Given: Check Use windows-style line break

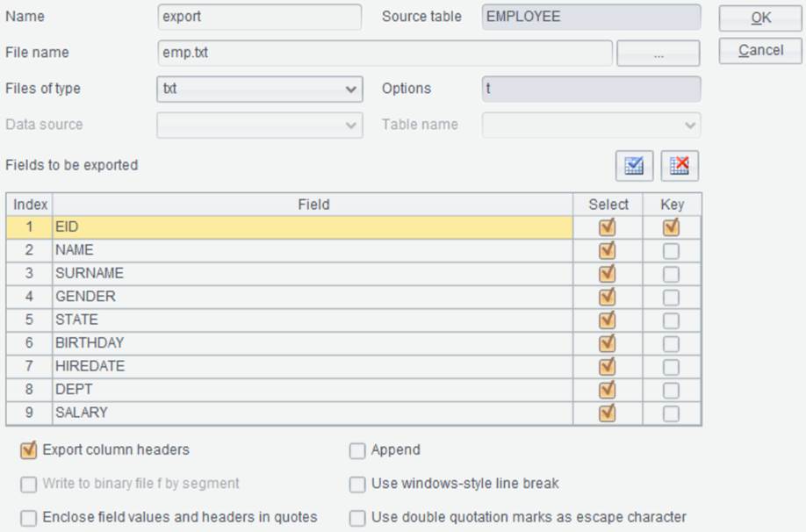Looking at the screenshot, I should coord(357,485).
